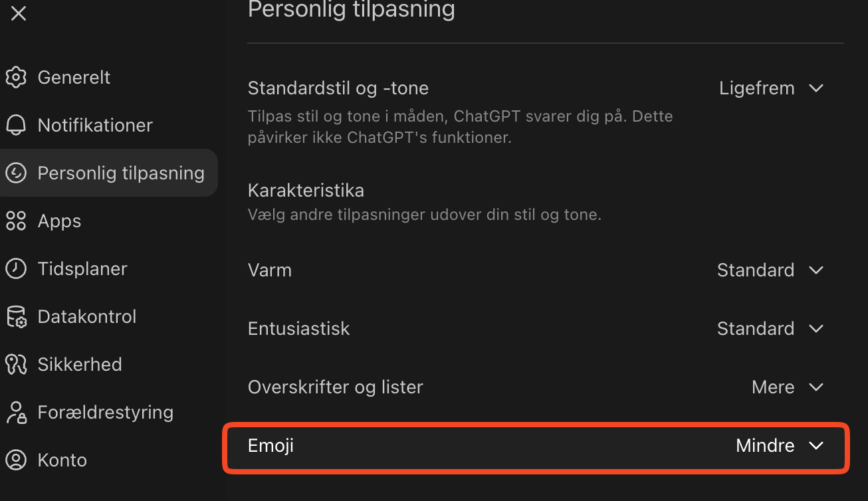
Task: Click the Personlig tilpasning clock icon
Action: tap(16, 173)
